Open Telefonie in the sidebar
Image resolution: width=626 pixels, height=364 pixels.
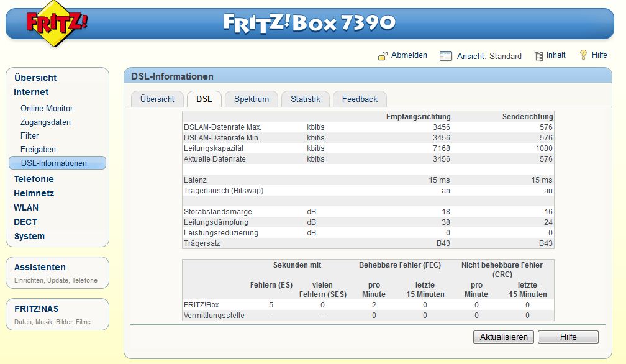click(34, 180)
